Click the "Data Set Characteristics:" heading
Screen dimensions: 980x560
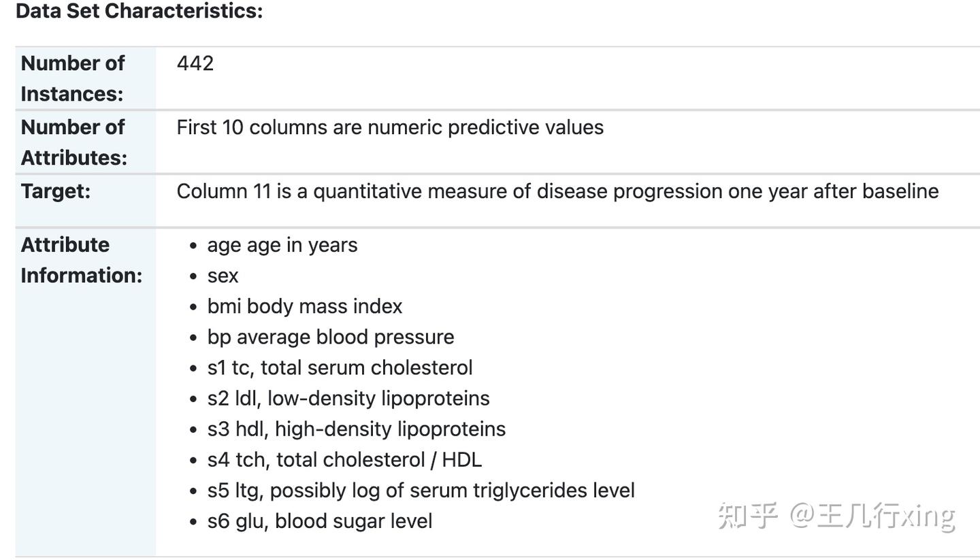click(x=139, y=11)
